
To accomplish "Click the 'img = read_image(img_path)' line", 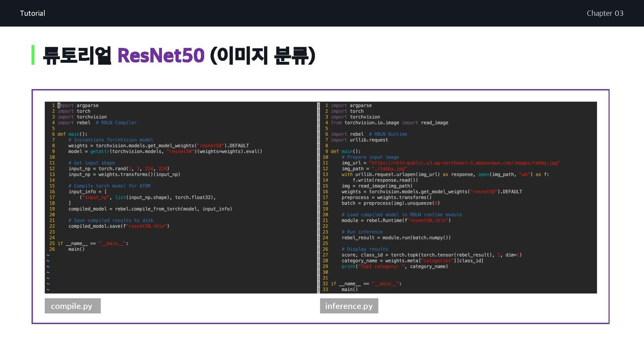I will [377, 186].
